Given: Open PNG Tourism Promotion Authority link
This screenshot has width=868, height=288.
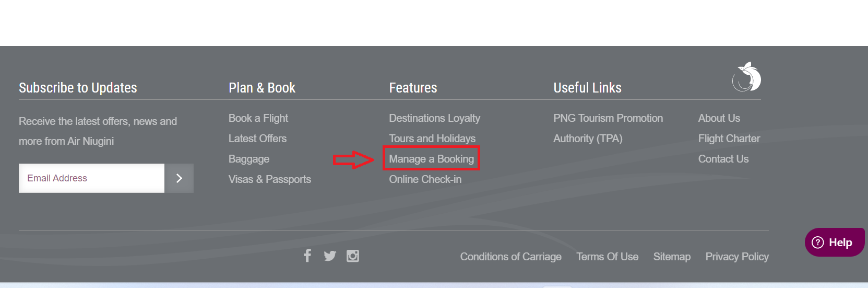Looking at the screenshot, I should (x=608, y=128).
